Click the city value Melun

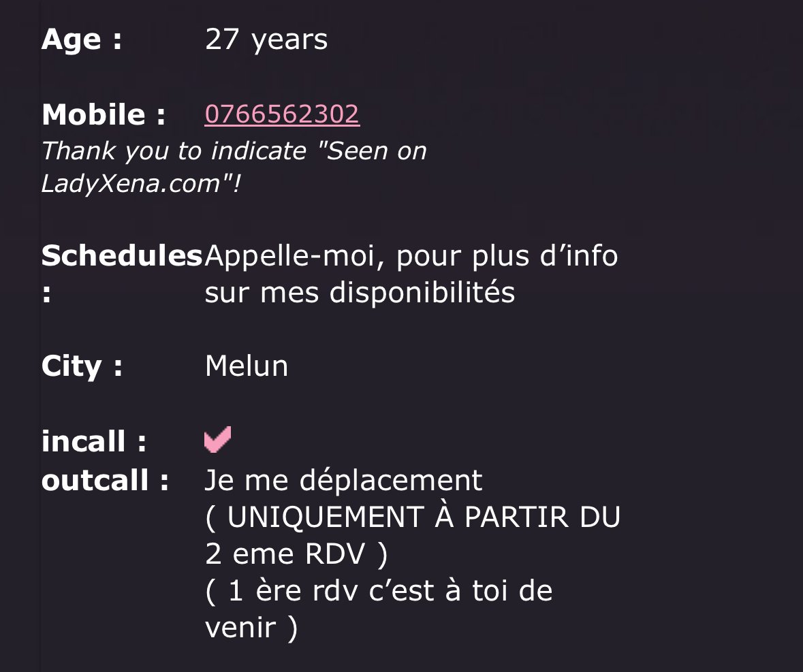pos(247,366)
